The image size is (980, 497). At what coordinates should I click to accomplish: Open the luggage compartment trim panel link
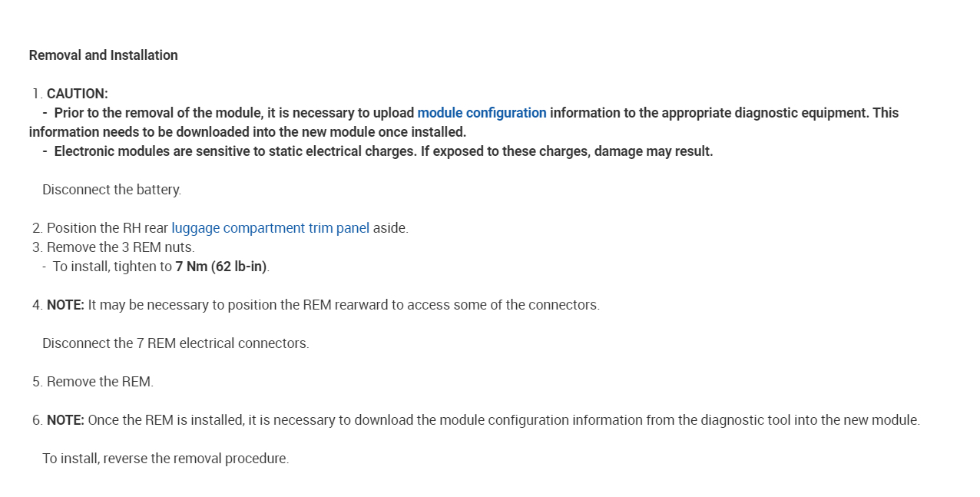[x=270, y=228]
